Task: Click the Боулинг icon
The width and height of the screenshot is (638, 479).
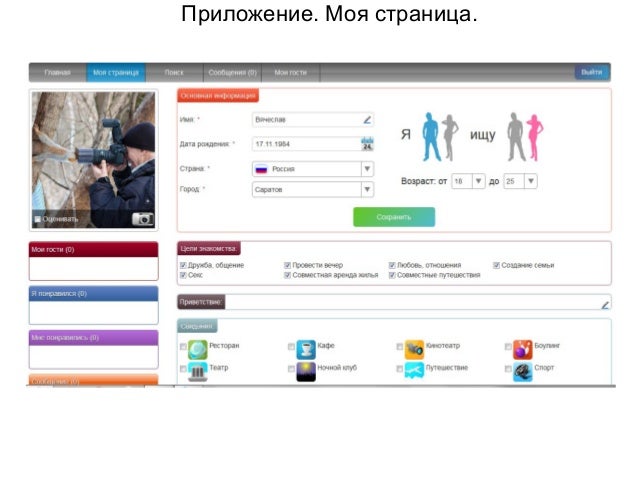Action: (523, 349)
